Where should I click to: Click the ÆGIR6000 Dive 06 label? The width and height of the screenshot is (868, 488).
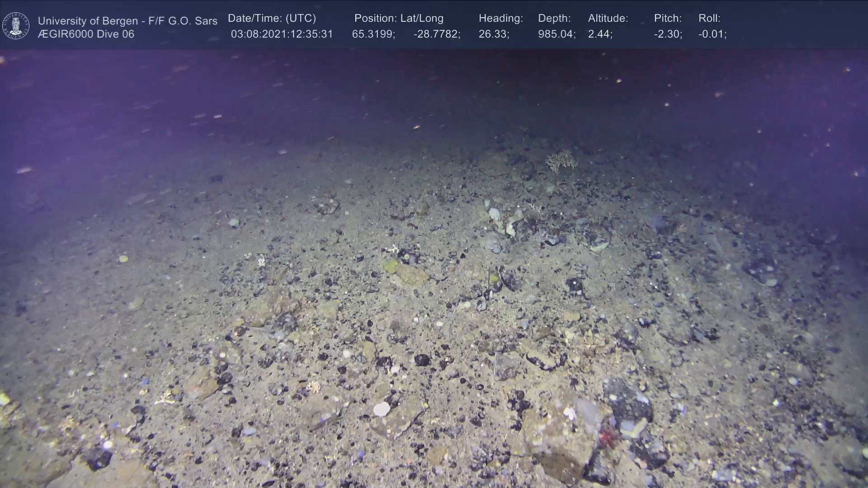tap(86, 34)
